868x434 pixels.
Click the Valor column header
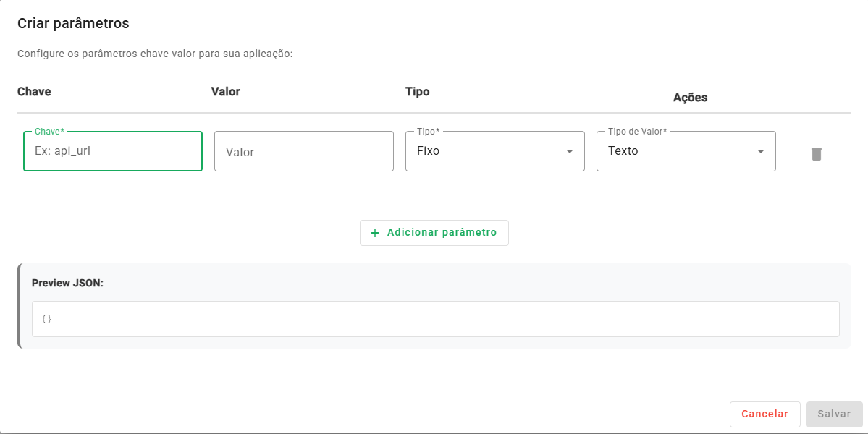pos(225,92)
